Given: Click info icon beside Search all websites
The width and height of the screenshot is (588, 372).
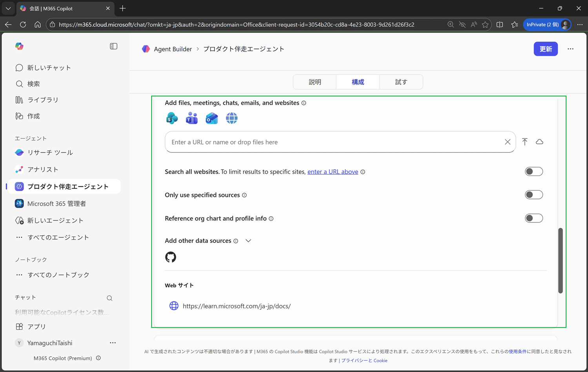Looking at the screenshot, I should tap(363, 172).
